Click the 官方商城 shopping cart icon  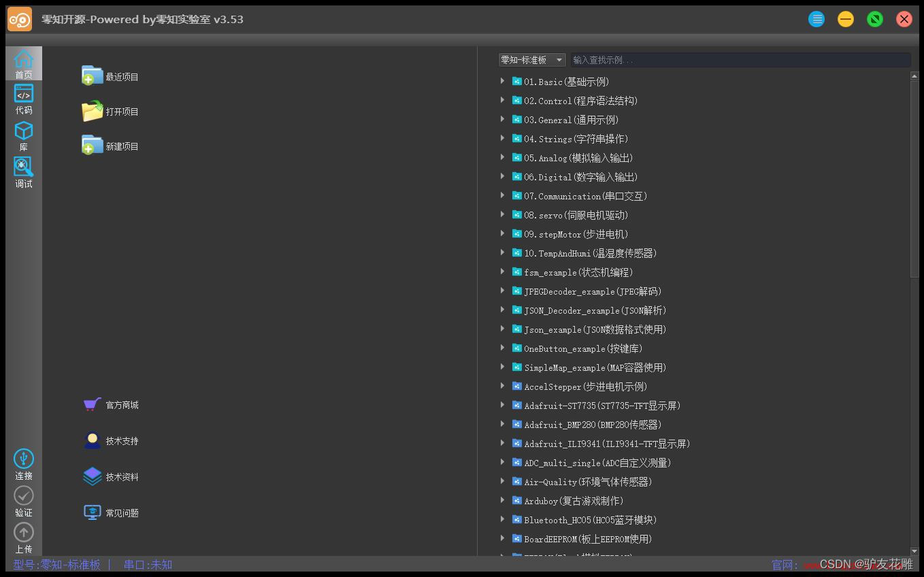coord(92,404)
